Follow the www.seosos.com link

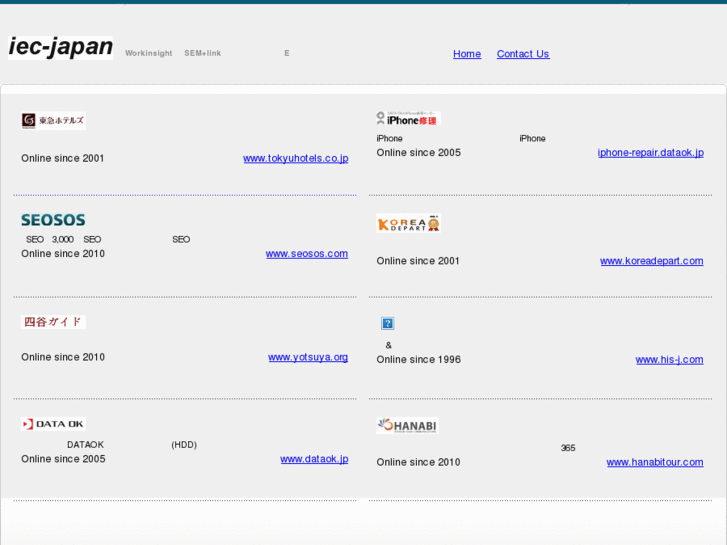[307, 254]
